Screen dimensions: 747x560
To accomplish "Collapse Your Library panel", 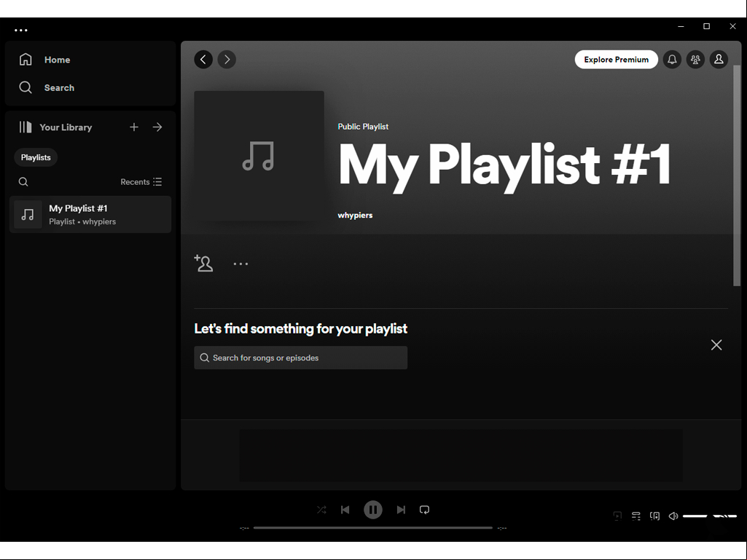I will pos(55,127).
